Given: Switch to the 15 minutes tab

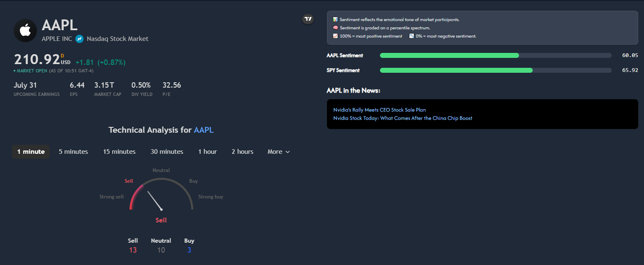Looking at the screenshot, I should pos(119,152).
